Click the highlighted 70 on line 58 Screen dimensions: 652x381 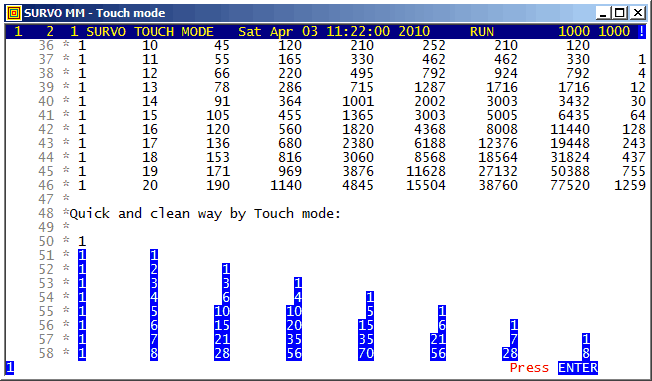[x=366, y=354]
